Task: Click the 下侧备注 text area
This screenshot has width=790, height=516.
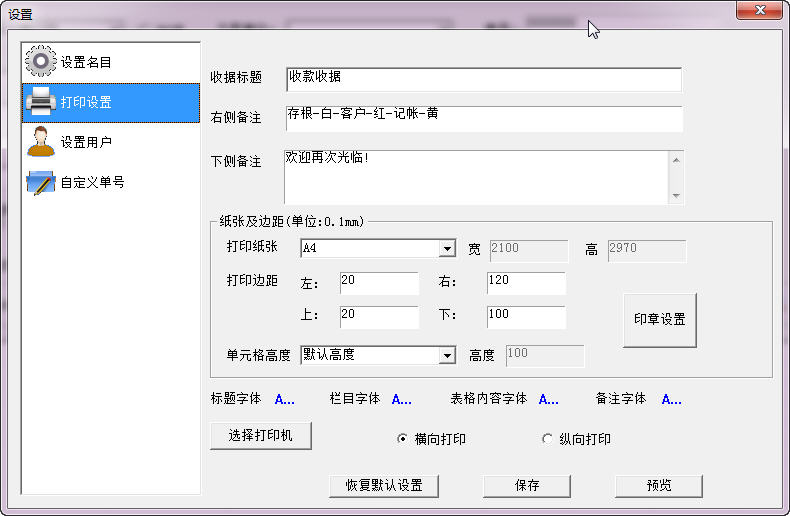Action: tap(477, 177)
